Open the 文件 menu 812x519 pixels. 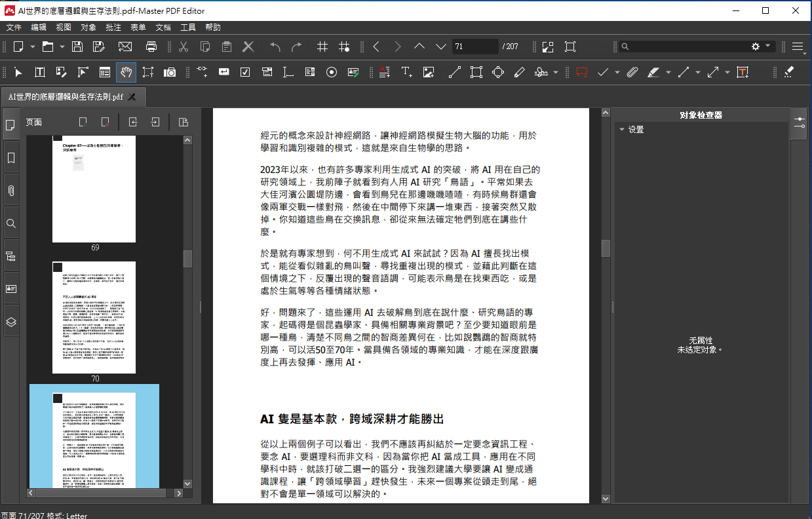point(14,28)
